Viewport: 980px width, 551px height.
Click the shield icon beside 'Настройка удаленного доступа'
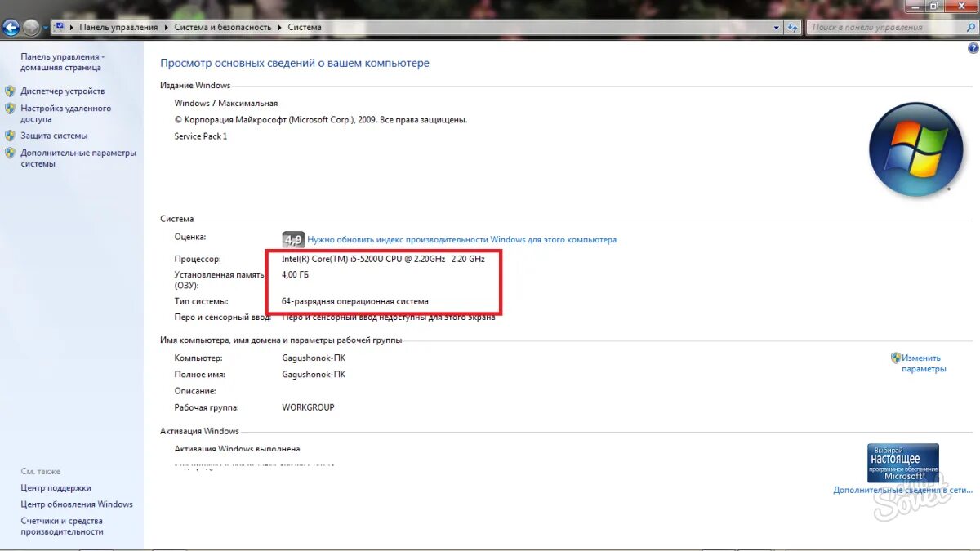[x=10, y=108]
